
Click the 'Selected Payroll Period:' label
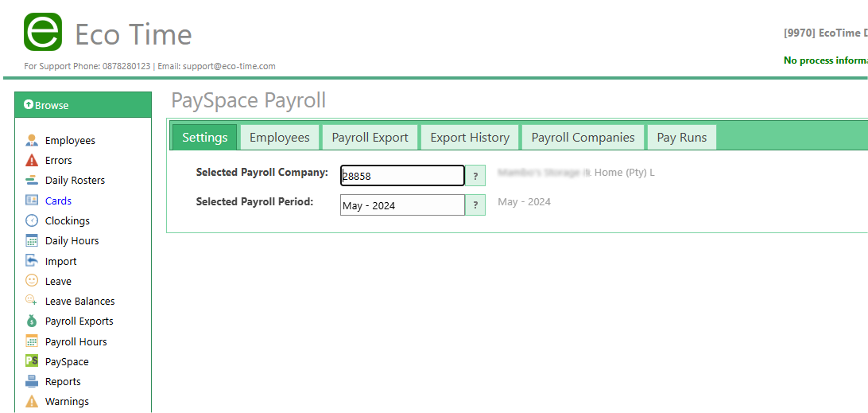point(255,201)
